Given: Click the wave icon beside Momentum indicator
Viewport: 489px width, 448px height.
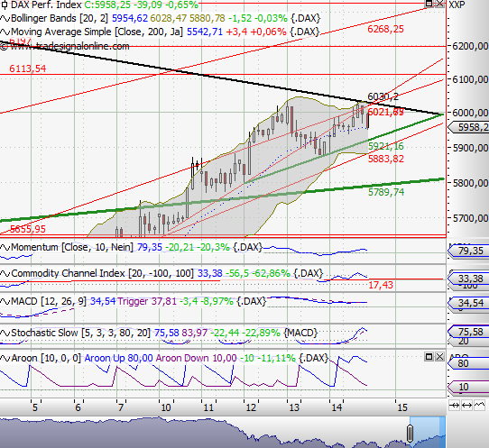Looking at the screenshot, I should click(5, 248).
